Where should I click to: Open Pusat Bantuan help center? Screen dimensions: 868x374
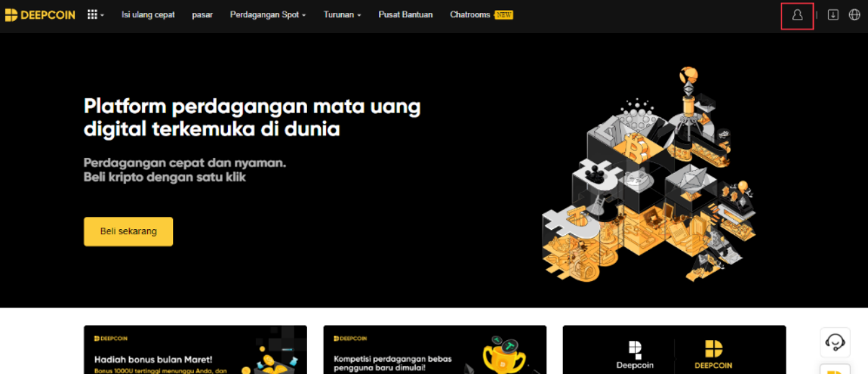coord(406,15)
